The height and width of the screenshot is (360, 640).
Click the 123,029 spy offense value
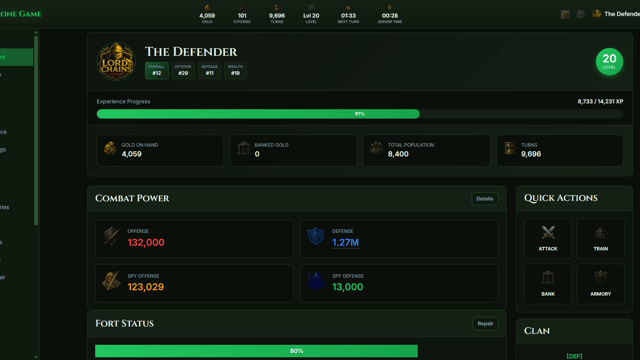[x=146, y=287]
